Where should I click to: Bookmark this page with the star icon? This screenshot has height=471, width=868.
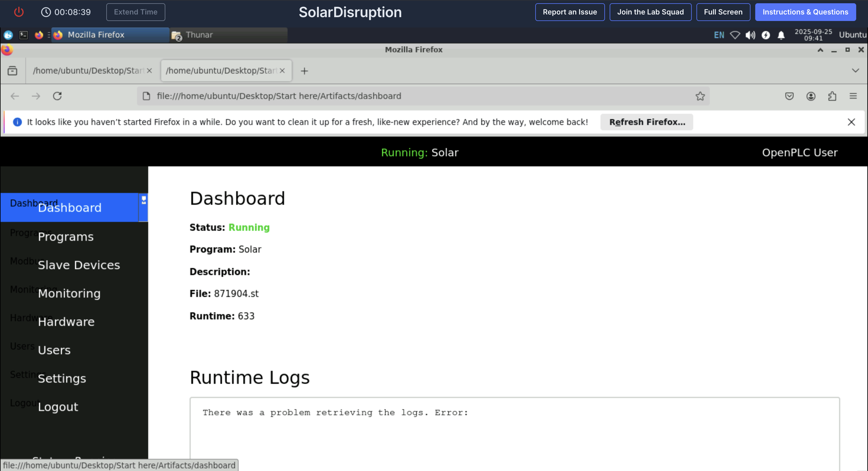(700, 96)
